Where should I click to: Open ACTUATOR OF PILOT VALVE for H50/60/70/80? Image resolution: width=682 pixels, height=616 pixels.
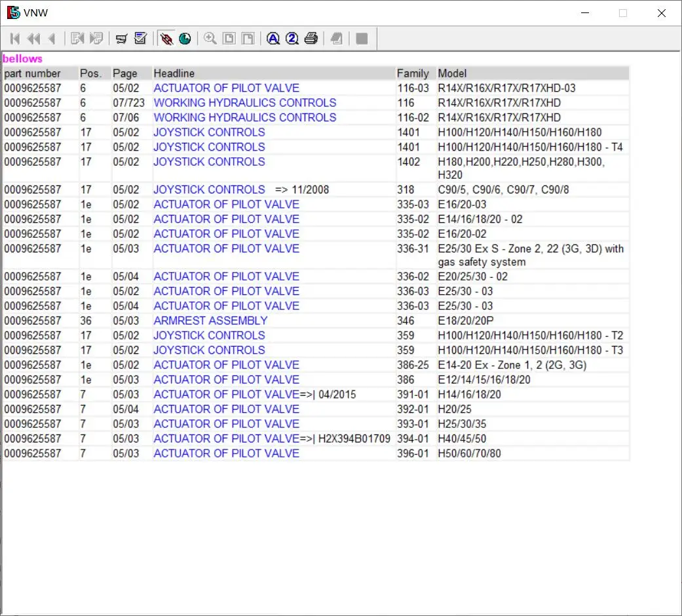click(x=226, y=453)
